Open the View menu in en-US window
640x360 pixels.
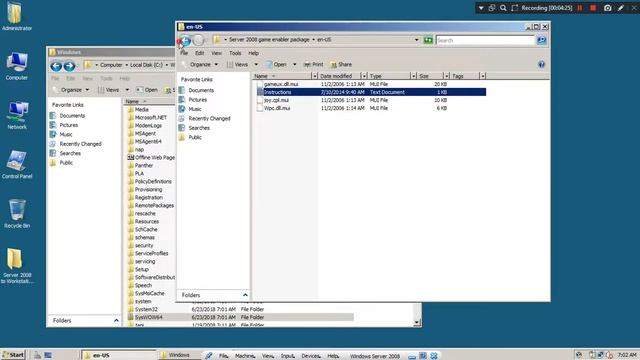pyautogui.click(x=216, y=53)
